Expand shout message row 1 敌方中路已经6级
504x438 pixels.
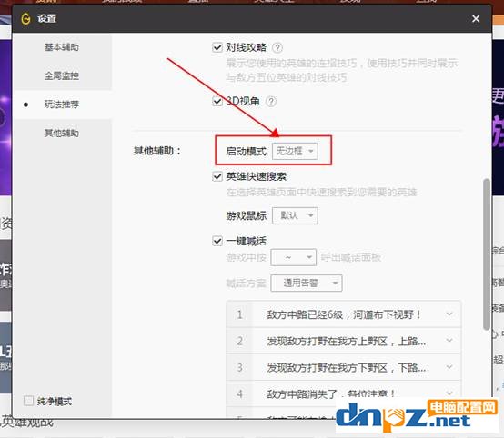tap(449, 314)
